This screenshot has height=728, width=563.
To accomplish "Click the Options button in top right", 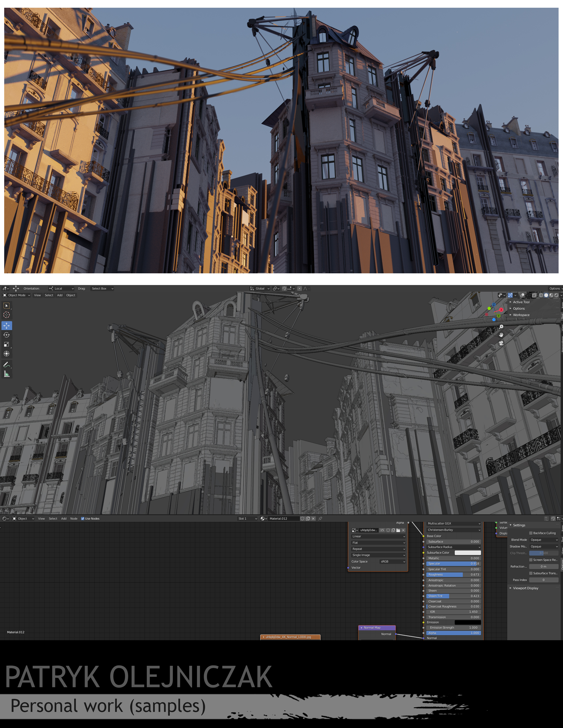I will 555,288.
